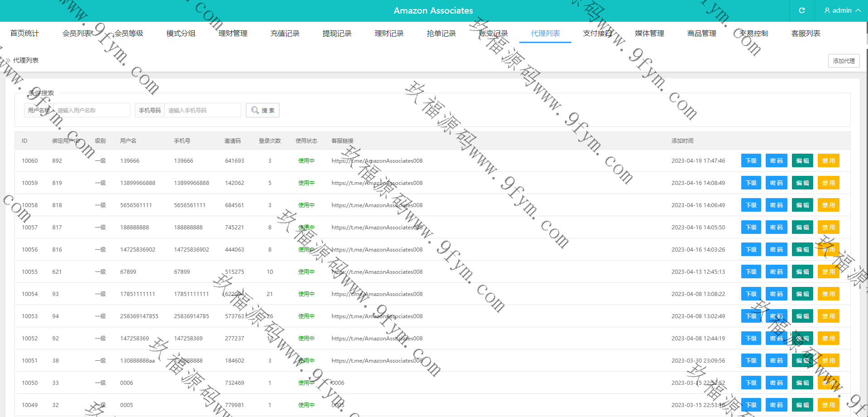Click the 手机号码 search input

[202, 110]
